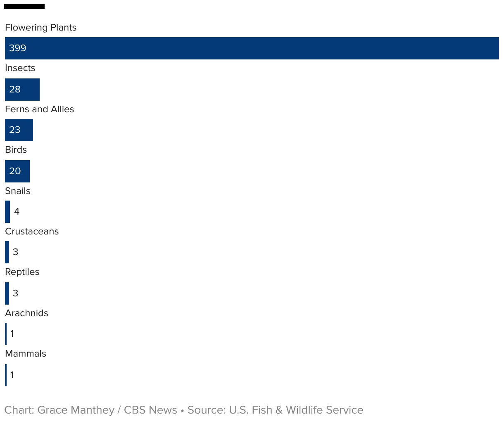Viewport: 504px width, 421px height.
Task: Click the Mammals category label
Action: [x=26, y=354]
